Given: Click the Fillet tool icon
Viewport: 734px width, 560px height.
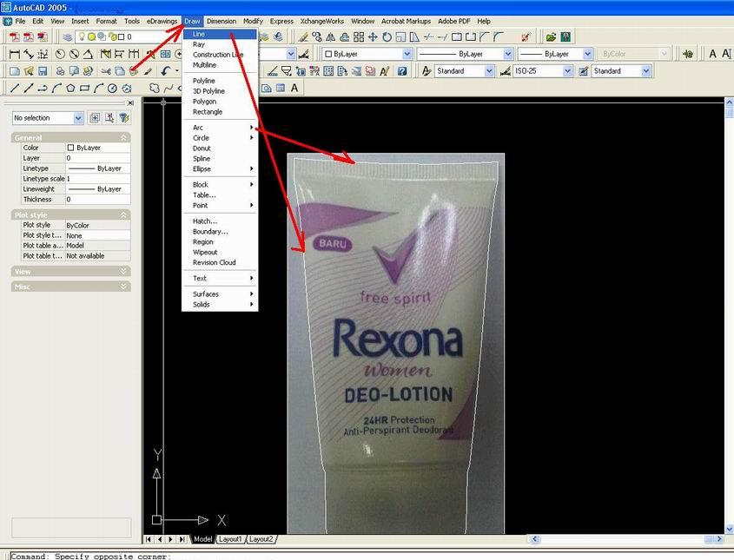Looking at the screenshot, I should [x=499, y=36].
